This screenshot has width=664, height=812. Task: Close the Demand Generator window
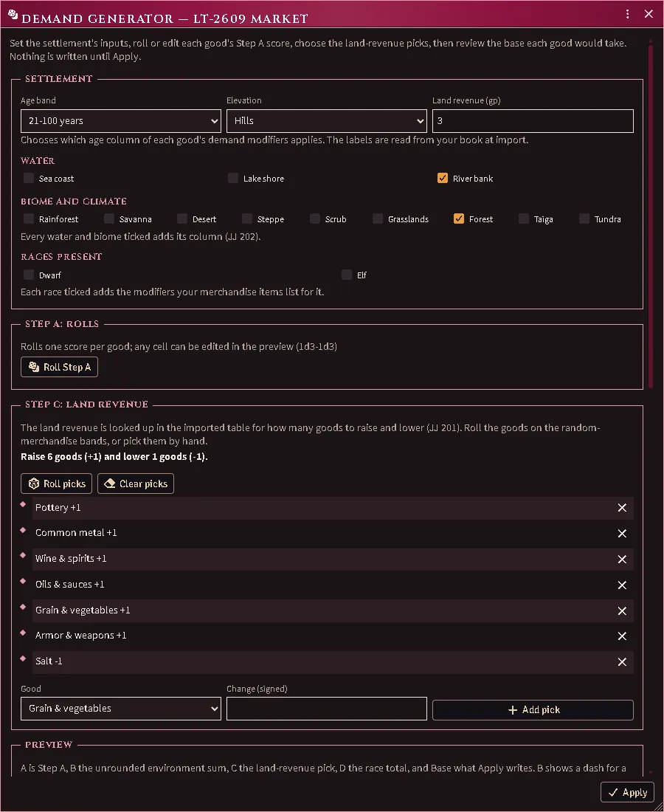[x=649, y=14]
